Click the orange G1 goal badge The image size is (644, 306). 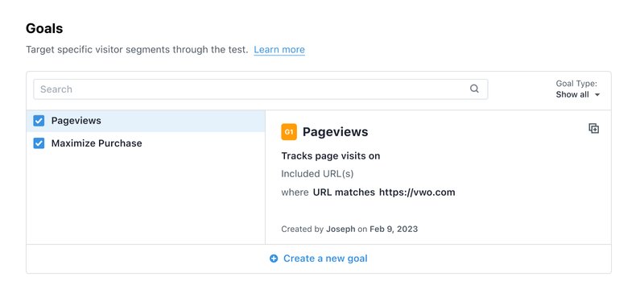point(289,132)
